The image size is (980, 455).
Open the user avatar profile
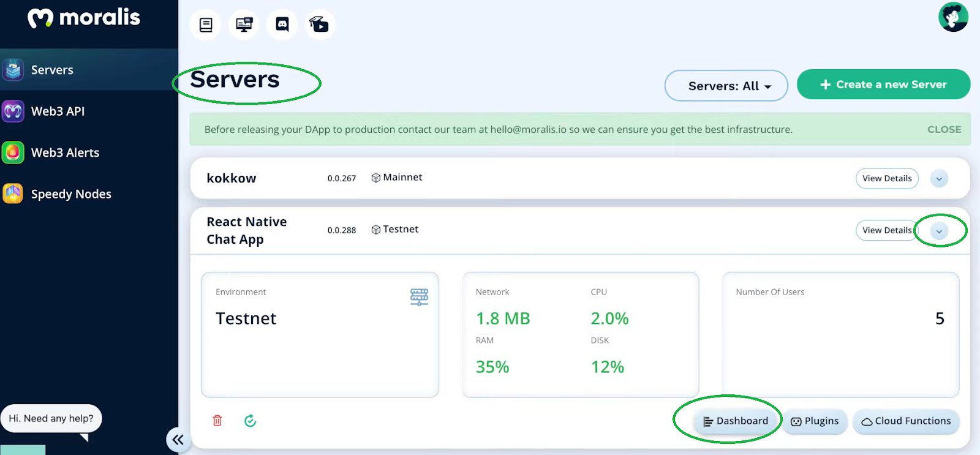[953, 17]
